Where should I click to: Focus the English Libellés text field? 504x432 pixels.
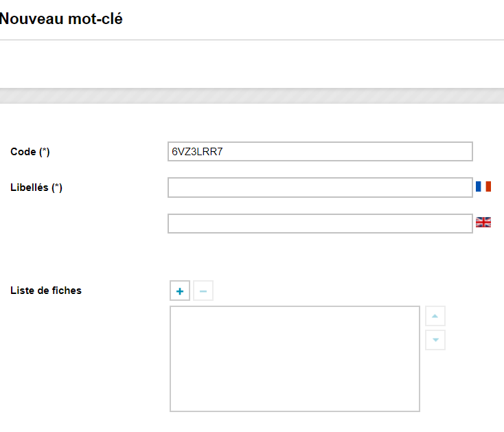tap(320, 223)
